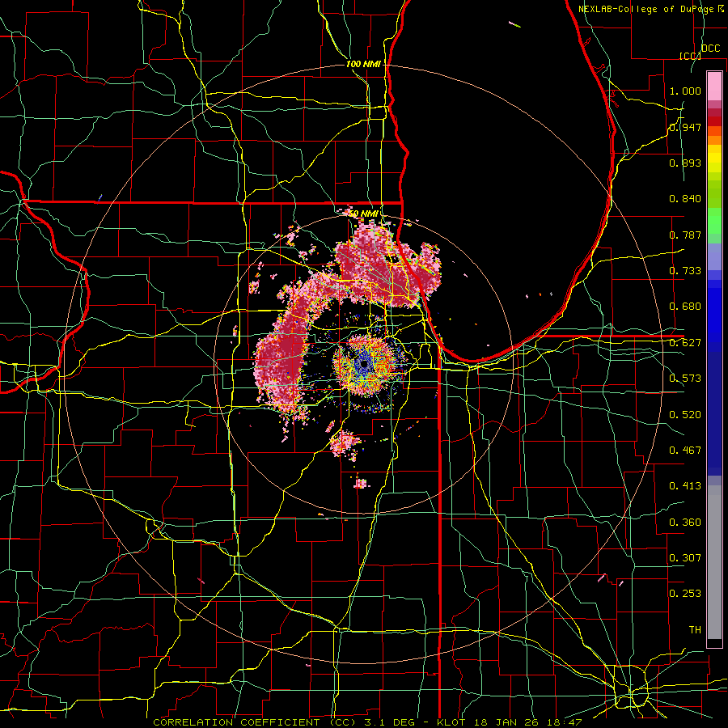Click KLOT station ID in the caption
Screen dimensions: 728x728
451,722
